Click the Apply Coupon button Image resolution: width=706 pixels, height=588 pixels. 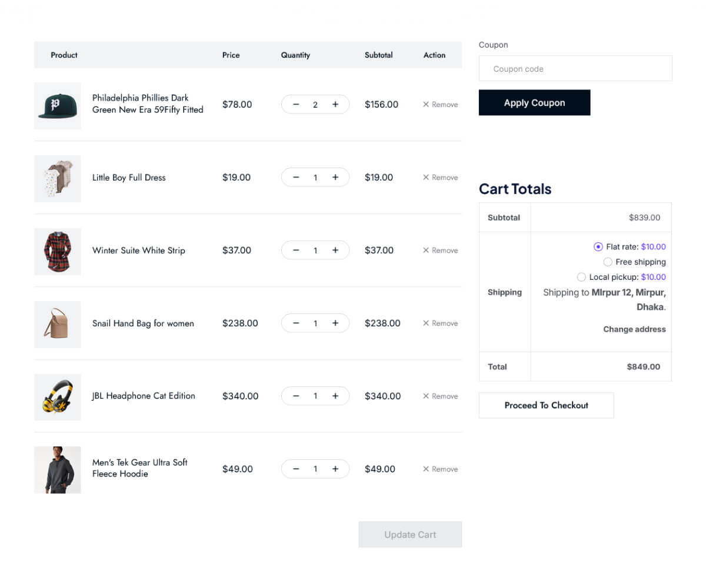pos(534,103)
